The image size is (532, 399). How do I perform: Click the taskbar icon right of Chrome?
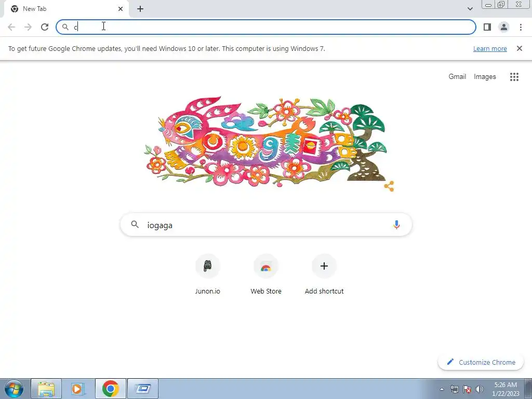[142, 389]
